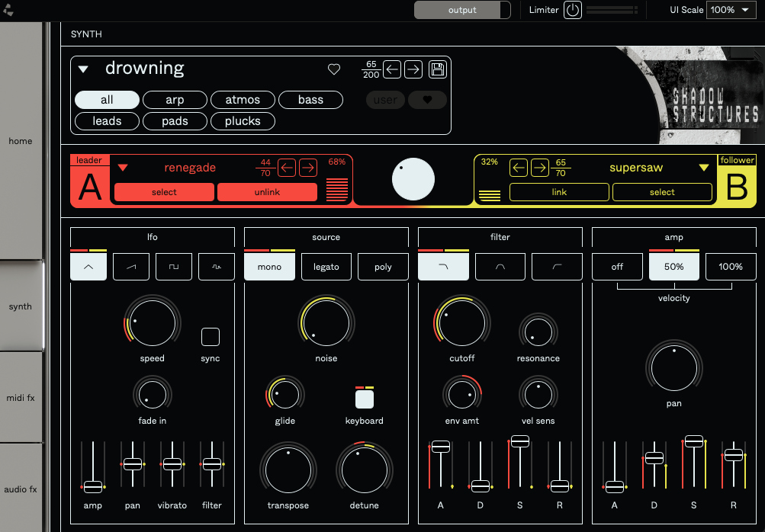Filter presets by bass category

(x=310, y=100)
